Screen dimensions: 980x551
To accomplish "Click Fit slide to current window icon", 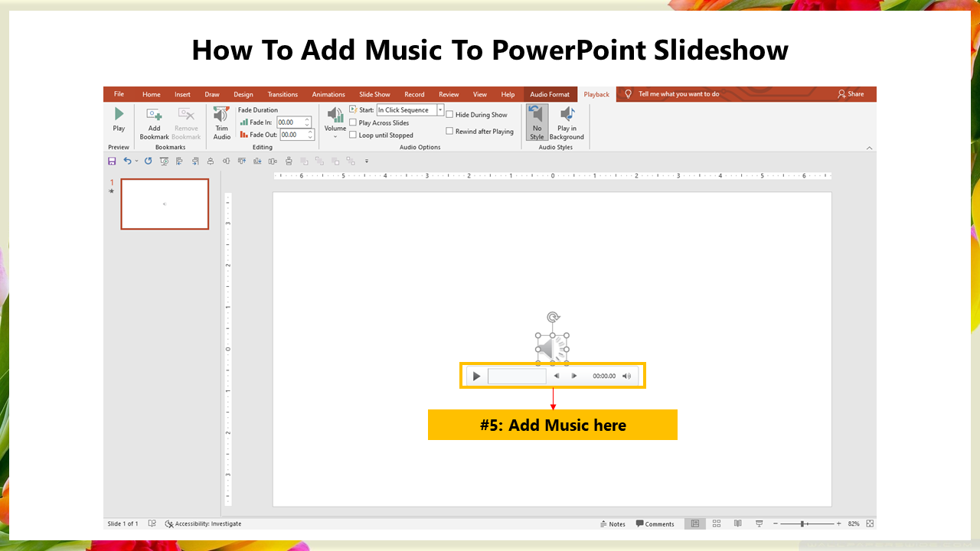I will tap(870, 523).
